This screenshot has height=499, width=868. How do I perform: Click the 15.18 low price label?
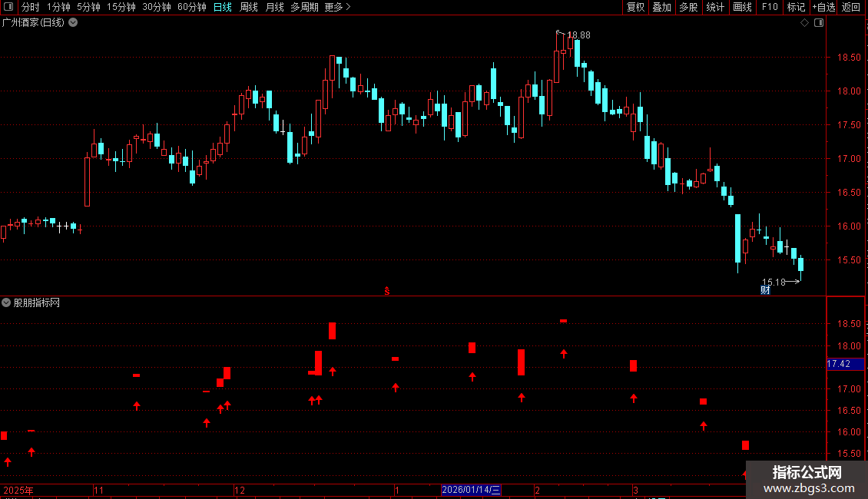[x=774, y=283]
